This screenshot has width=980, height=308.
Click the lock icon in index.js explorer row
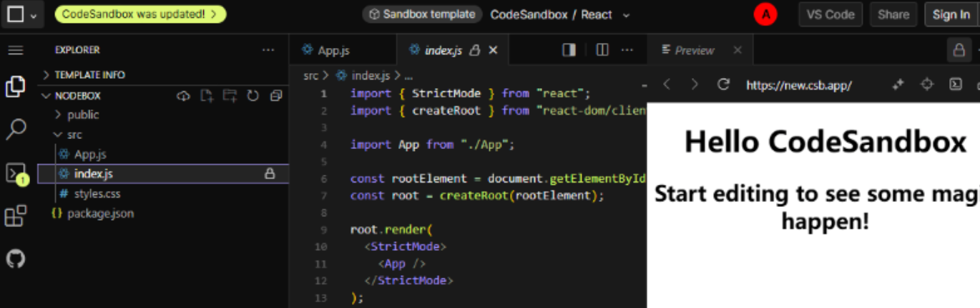[x=270, y=173]
